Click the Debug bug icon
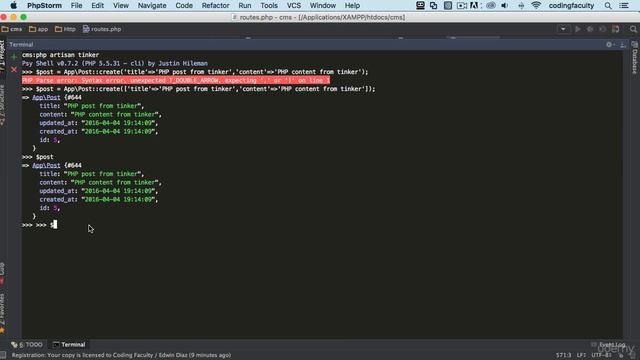Screen dimensions: 640x360 pyautogui.click(x=590, y=29)
